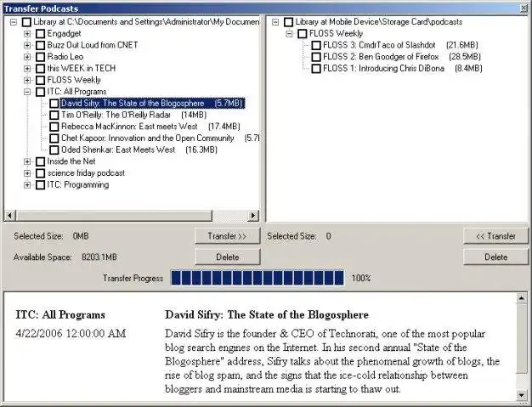Check the Mobile Device library root checkbox
The height and width of the screenshot is (407, 532).
click(288, 22)
